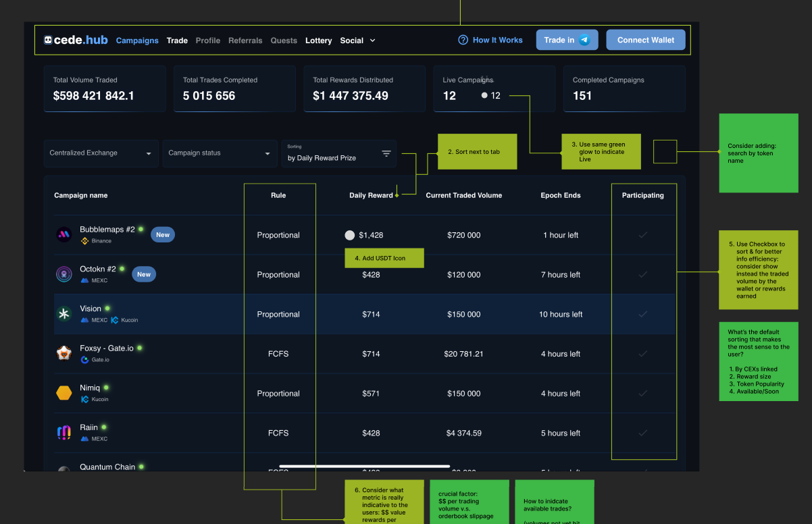Open the Lottery tab

[x=318, y=41]
